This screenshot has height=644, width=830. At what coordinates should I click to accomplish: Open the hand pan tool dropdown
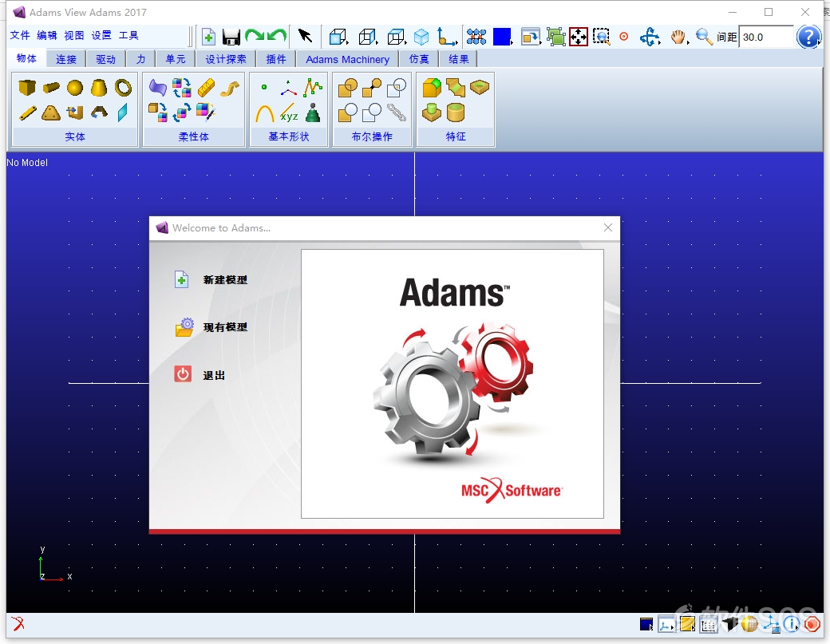(679, 37)
